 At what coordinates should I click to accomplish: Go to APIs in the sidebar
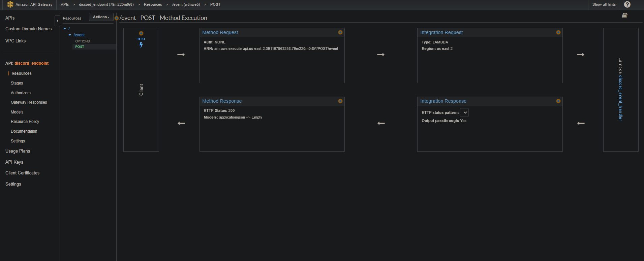[10, 18]
